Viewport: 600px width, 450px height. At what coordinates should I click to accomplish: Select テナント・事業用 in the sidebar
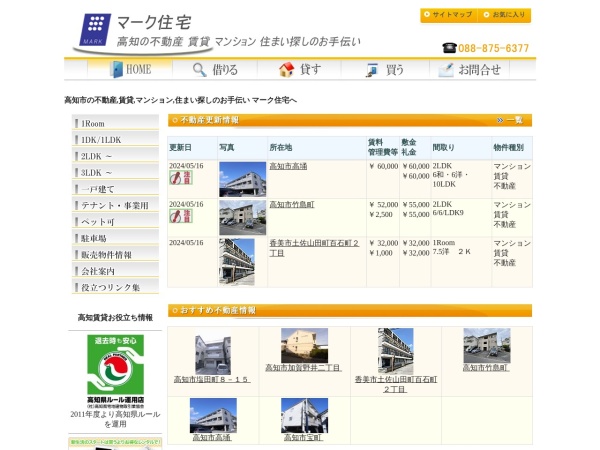tap(115, 205)
